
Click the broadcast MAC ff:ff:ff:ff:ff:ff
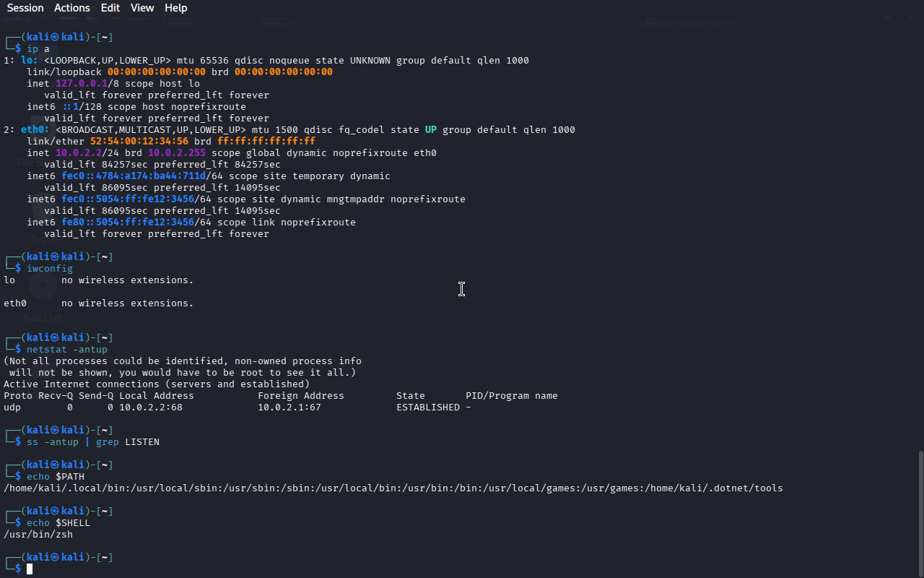point(266,142)
